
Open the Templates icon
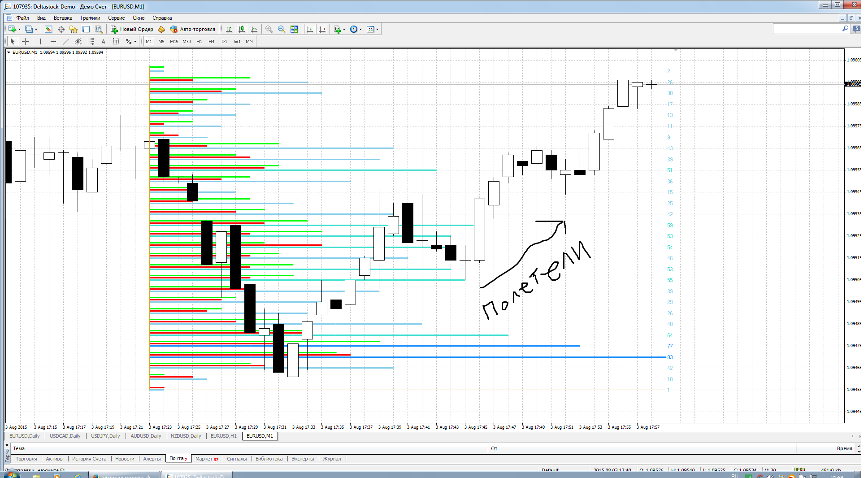pos(370,29)
